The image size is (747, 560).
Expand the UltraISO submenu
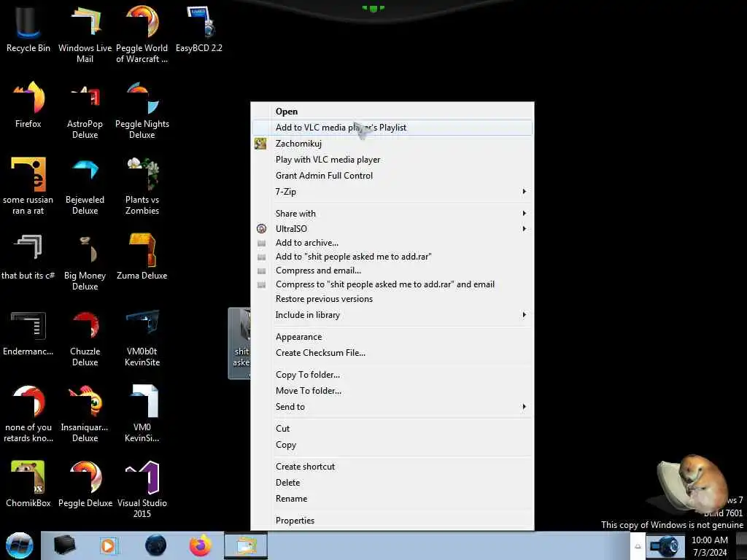point(392,228)
